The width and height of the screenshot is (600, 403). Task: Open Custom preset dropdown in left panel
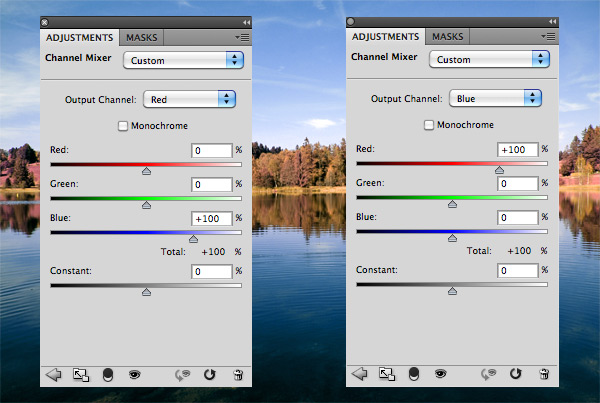click(x=183, y=60)
